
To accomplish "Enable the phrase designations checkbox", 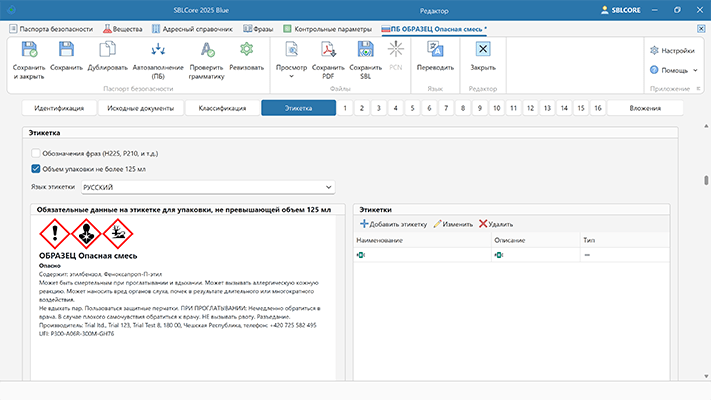I will [x=36, y=154].
